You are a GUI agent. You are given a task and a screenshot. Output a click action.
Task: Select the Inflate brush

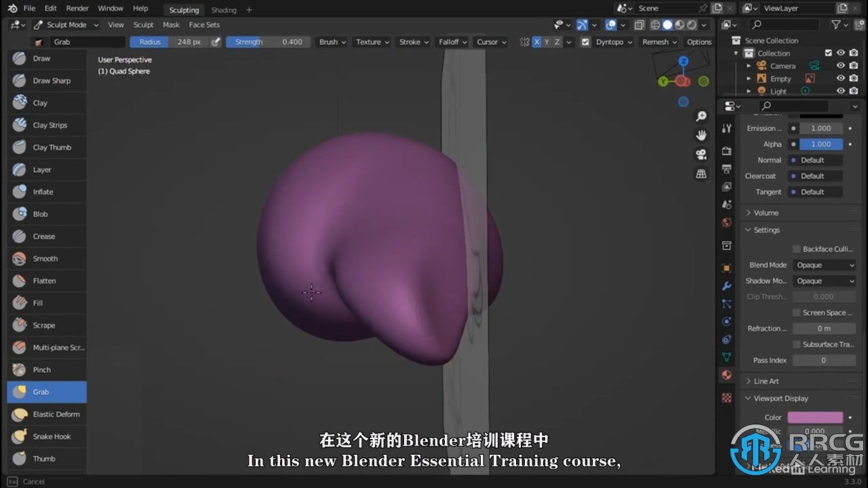tap(47, 192)
